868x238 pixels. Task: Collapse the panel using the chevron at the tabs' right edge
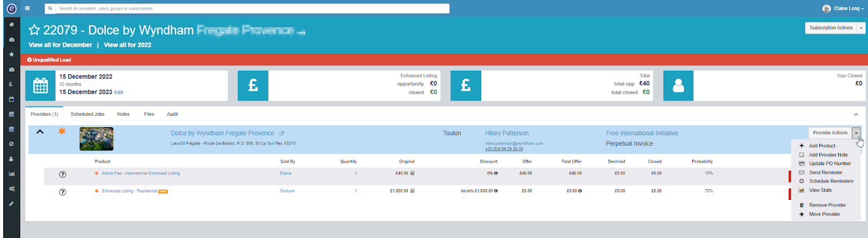tap(856, 115)
